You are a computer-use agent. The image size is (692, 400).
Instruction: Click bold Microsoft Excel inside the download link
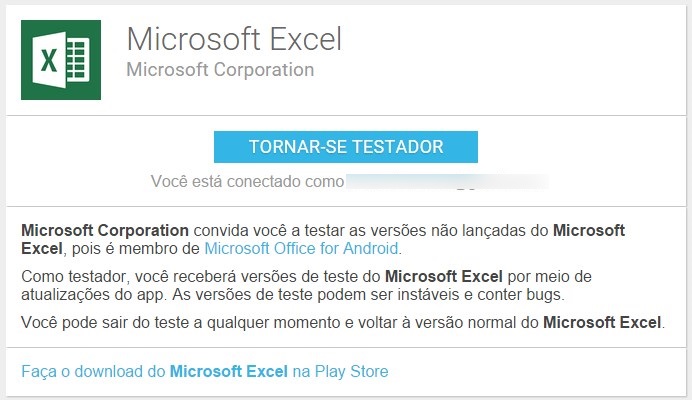pyautogui.click(x=229, y=371)
